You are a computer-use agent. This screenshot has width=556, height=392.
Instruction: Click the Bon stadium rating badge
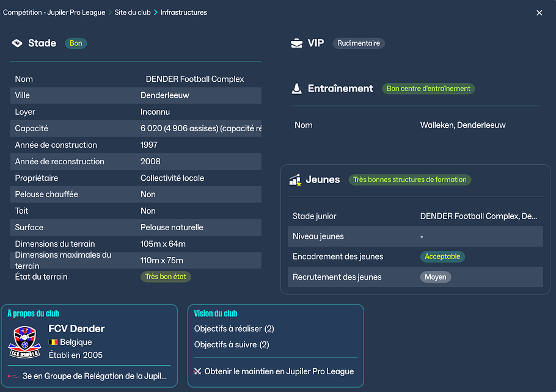click(76, 43)
